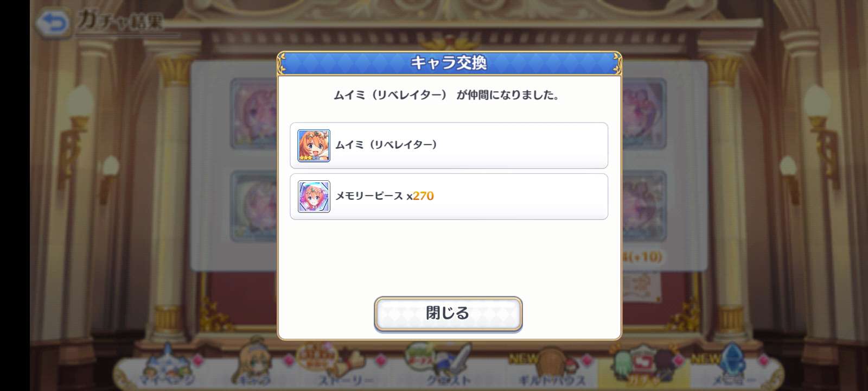868x391 pixels.
Task: Tap the back arrow beside ガチャ結果
Action: click(x=53, y=23)
